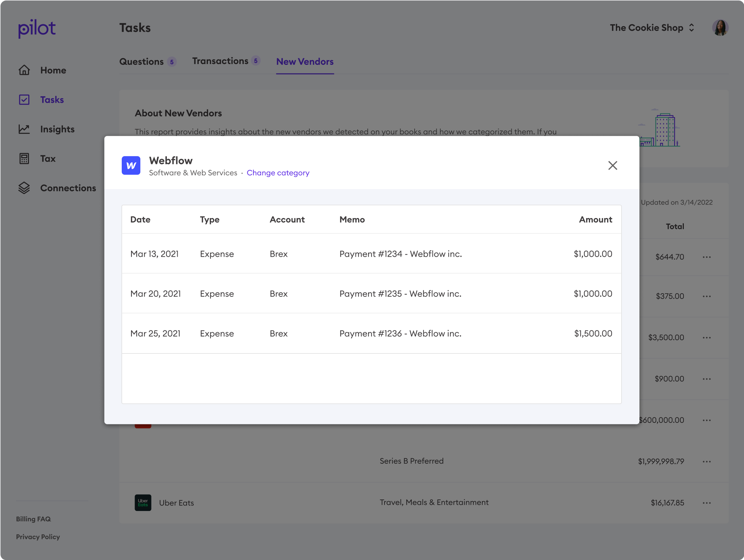Click the Webflow logo icon
Screen dimensions: 744x560
[x=131, y=165]
